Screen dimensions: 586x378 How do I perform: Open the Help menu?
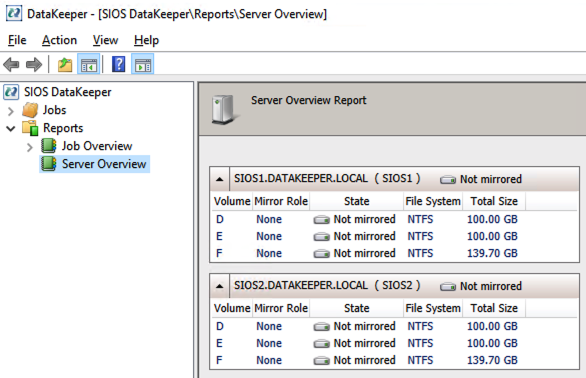(146, 40)
